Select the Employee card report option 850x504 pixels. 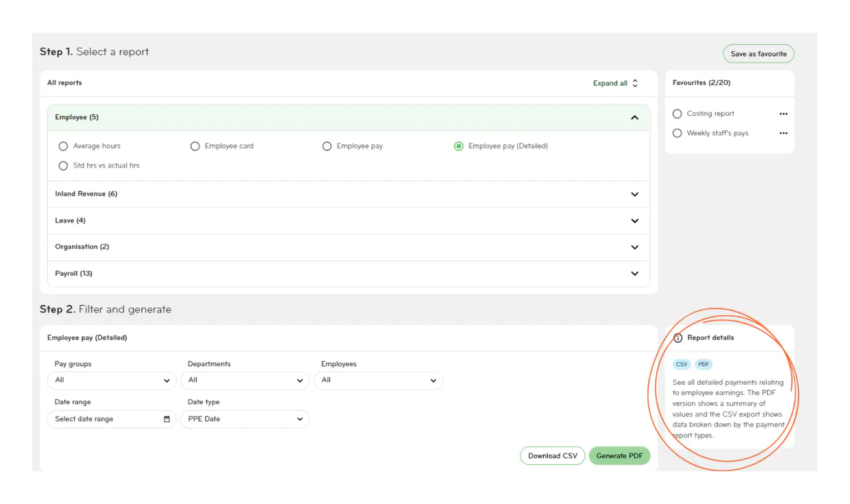click(195, 146)
